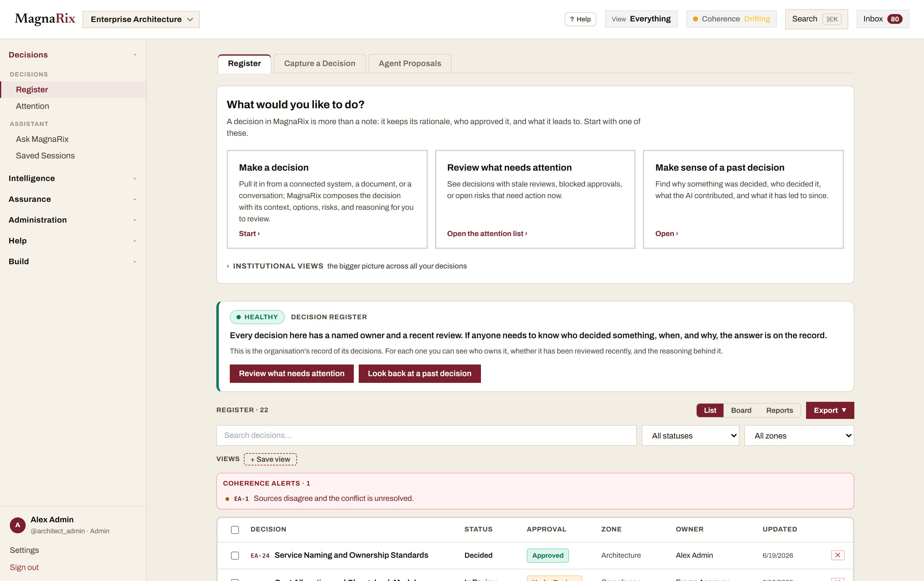Click the Decided status in EA-24 row

(478, 555)
